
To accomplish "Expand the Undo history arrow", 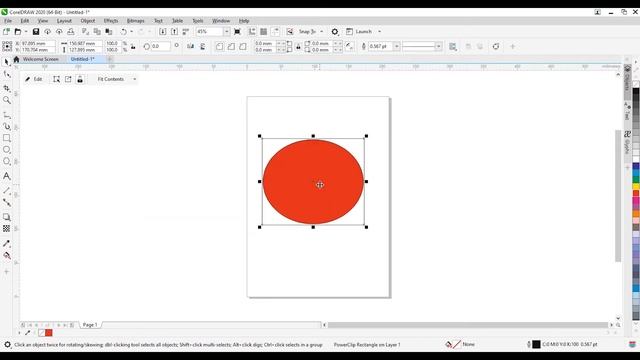I will (x=131, y=31).
